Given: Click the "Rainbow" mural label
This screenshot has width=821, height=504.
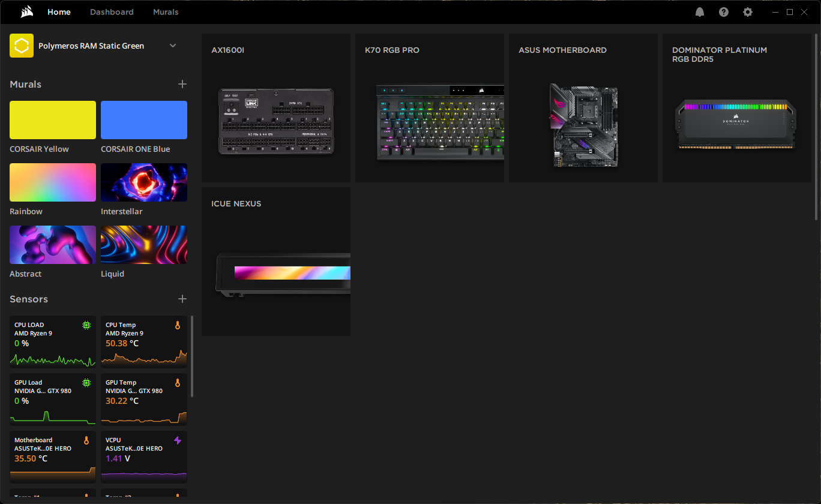Looking at the screenshot, I should (x=26, y=211).
